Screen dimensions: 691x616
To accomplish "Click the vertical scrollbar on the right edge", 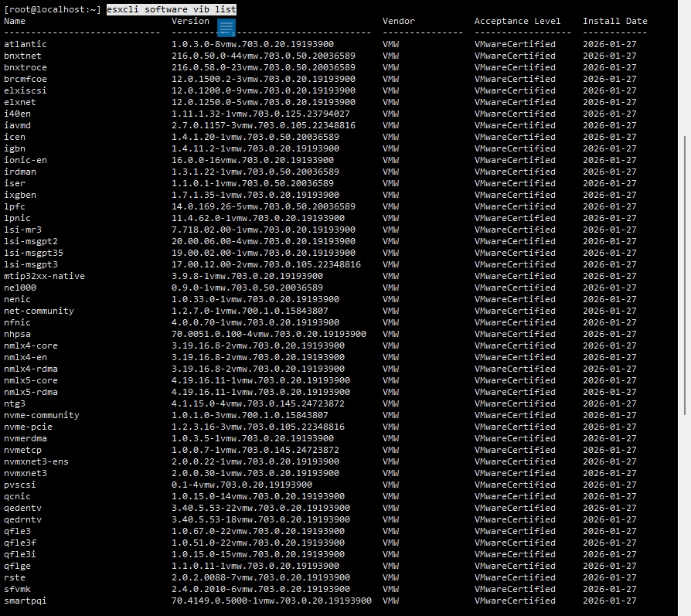I will click(685, 232).
